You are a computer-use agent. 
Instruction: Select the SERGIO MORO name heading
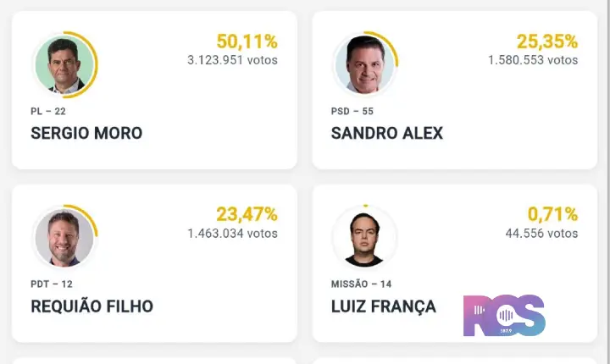pyautogui.click(x=86, y=134)
